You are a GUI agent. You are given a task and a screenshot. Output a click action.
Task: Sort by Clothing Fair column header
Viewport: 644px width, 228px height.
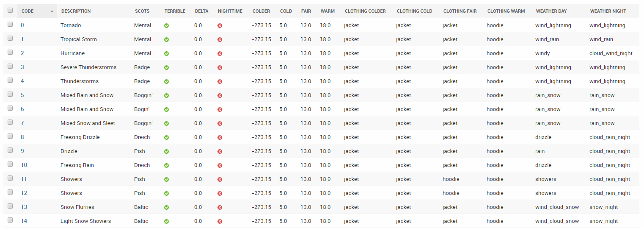[x=460, y=11]
